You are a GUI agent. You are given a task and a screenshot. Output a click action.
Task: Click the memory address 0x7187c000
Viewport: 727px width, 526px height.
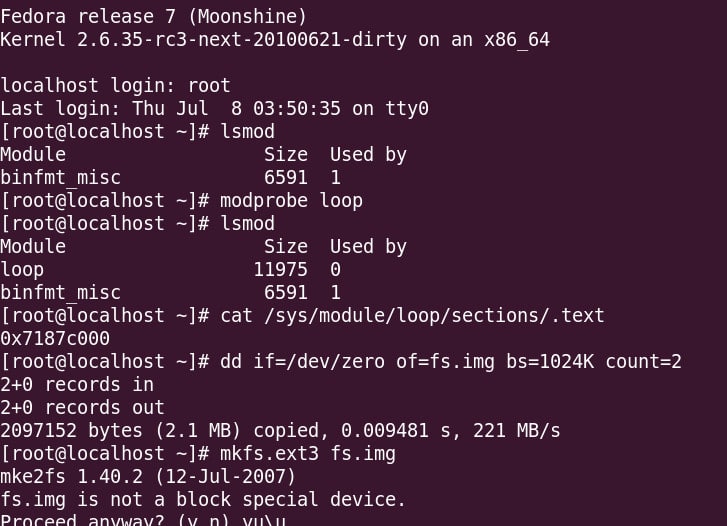click(x=55, y=339)
